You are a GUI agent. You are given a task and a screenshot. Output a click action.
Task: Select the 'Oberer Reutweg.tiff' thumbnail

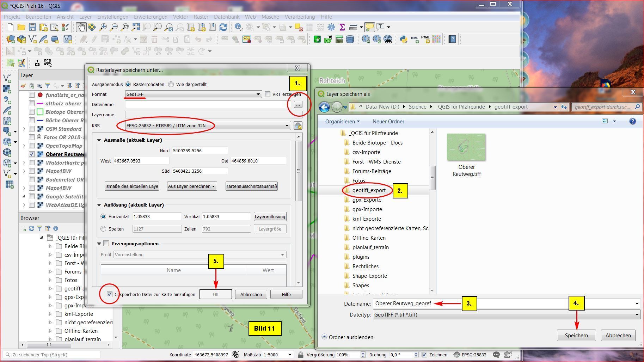(x=466, y=147)
